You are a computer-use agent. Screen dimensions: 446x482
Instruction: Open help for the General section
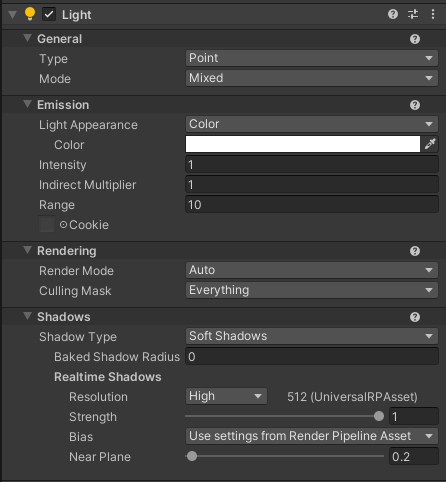point(415,39)
